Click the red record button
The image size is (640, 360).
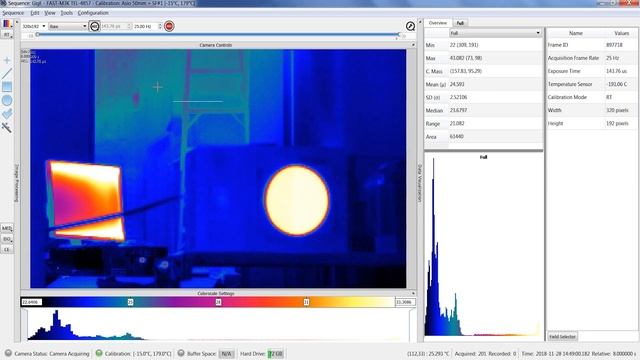[x=169, y=26]
